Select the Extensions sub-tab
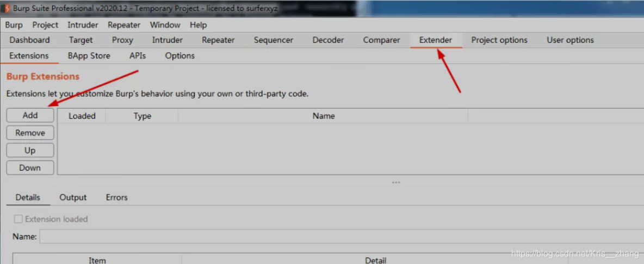 [29, 56]
